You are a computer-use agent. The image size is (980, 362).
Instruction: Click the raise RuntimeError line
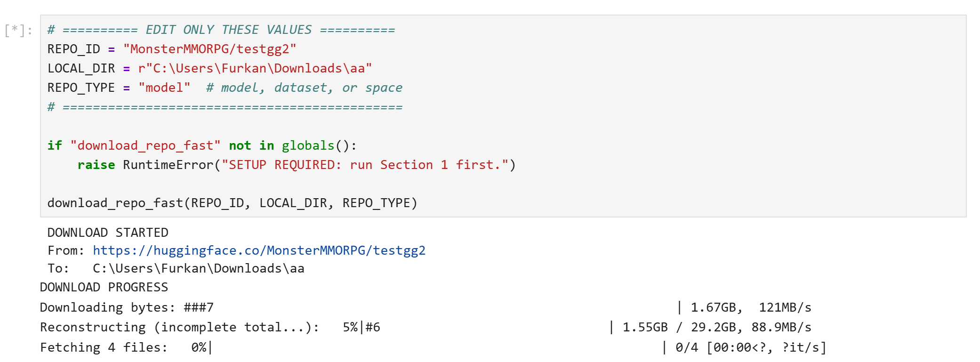[297, 165]
